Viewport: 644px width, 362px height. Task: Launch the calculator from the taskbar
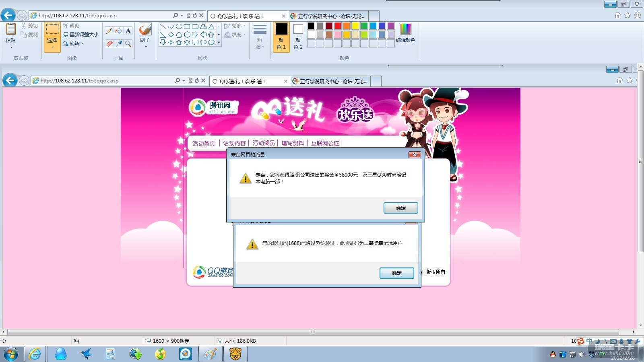(110, 354)
